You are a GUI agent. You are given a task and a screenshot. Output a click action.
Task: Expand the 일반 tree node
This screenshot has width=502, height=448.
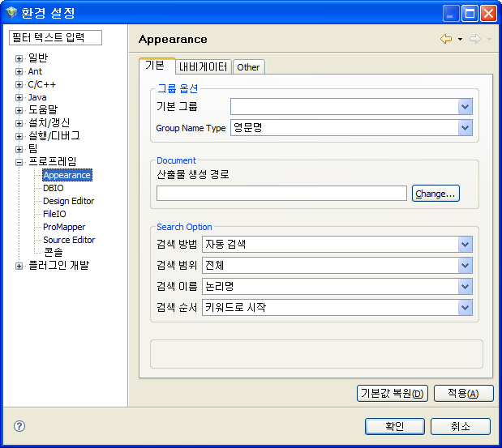pyautogui.click(x=19, y=58)
